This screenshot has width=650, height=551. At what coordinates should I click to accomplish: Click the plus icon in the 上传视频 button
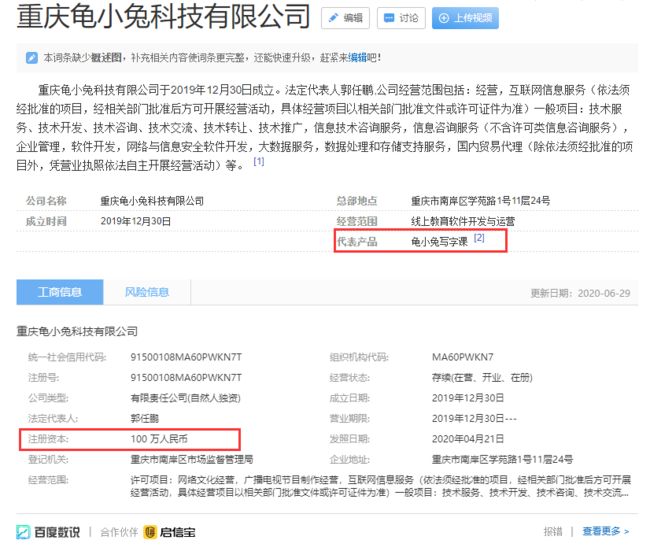click(444, 18)
